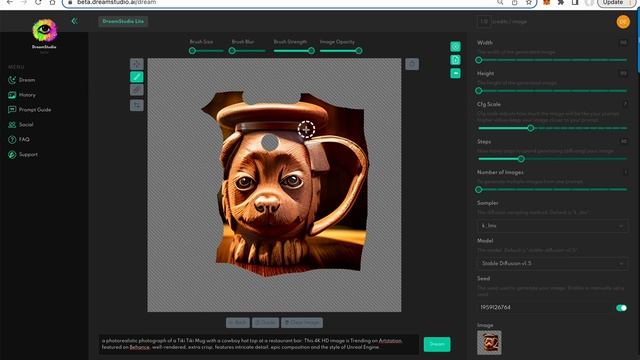Viewport: 640px width, 360px height.
Task: Toggle the seed switch on the right
Action: [621, 308]
